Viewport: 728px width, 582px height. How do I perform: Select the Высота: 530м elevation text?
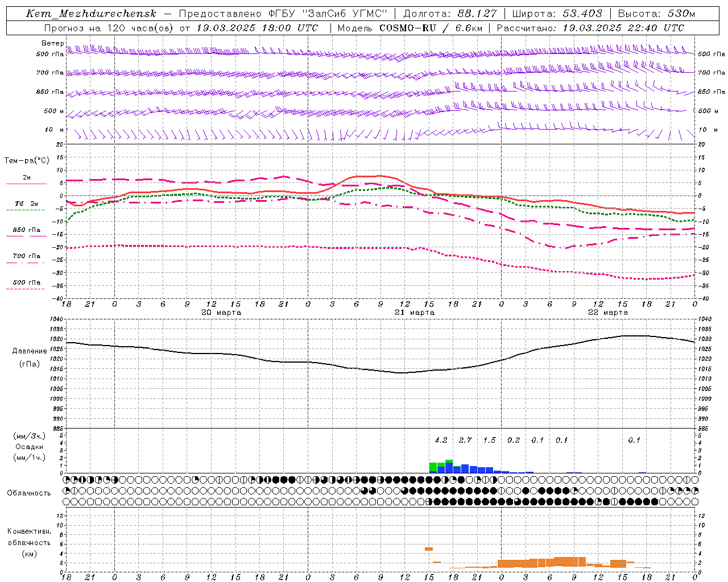coord(656,14)
